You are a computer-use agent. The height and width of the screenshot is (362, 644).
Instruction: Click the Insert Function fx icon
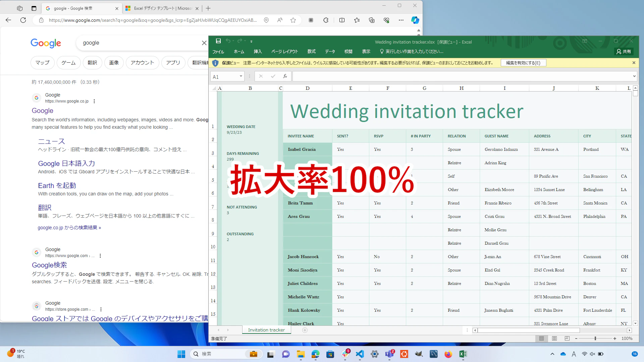point(285,76)
